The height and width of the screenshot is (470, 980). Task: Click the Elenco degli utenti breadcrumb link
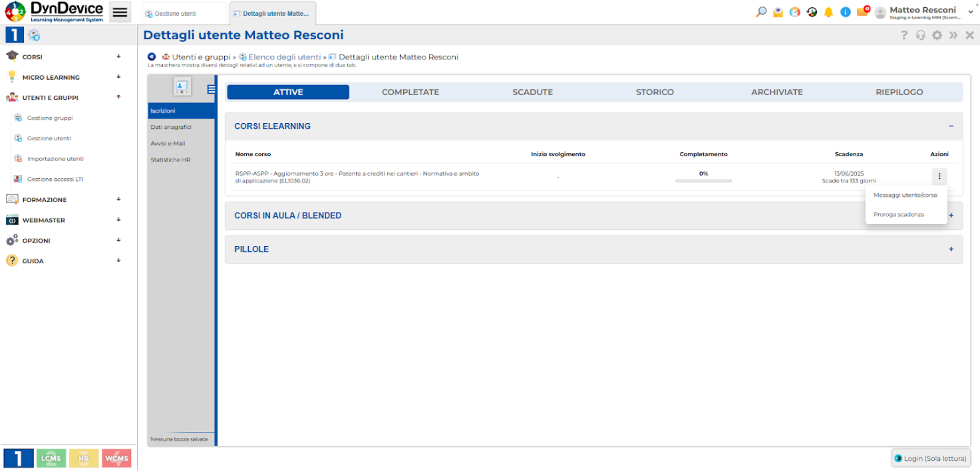click(284, 57)
